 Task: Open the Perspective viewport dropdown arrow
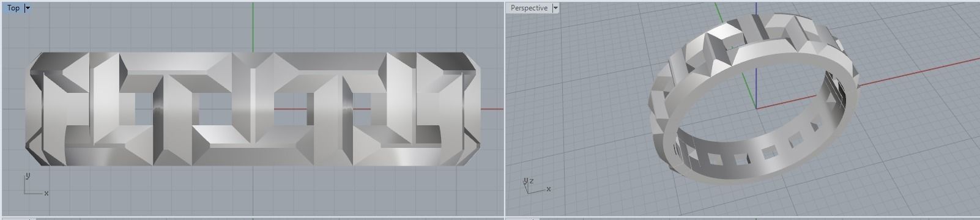[x=555, y=8]
